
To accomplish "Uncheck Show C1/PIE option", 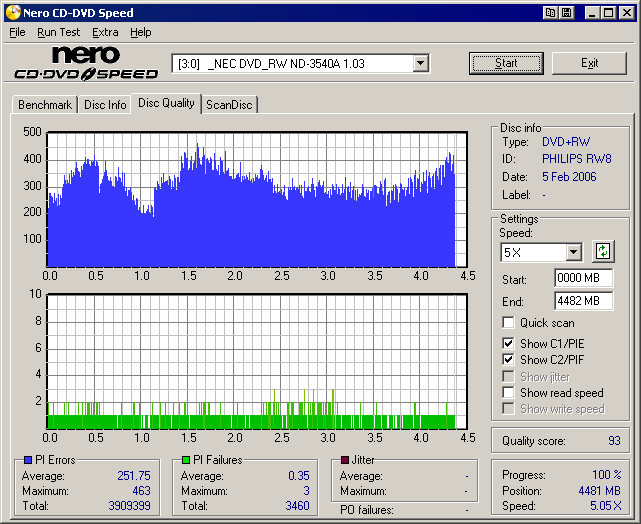I will pyautogui.click(x=509, y=343).
